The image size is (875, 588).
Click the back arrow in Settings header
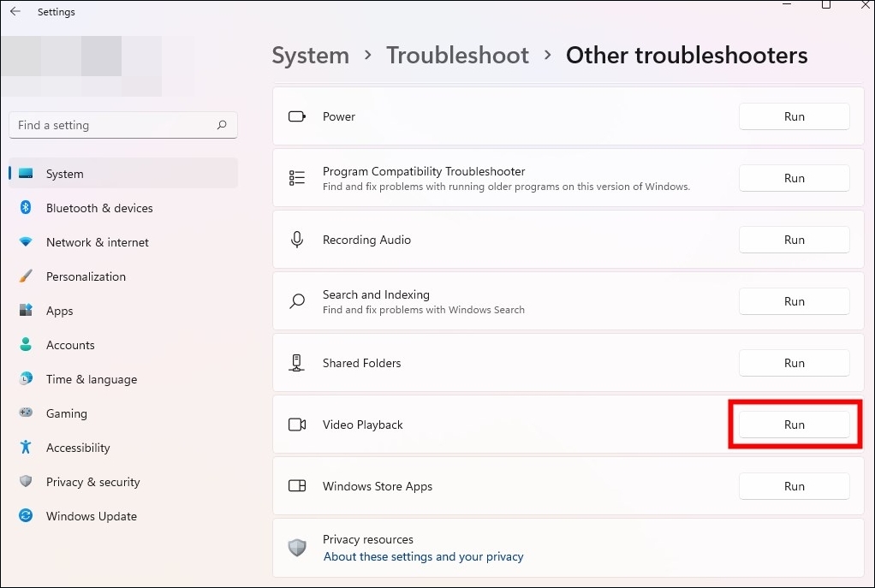tap(15, 12)
